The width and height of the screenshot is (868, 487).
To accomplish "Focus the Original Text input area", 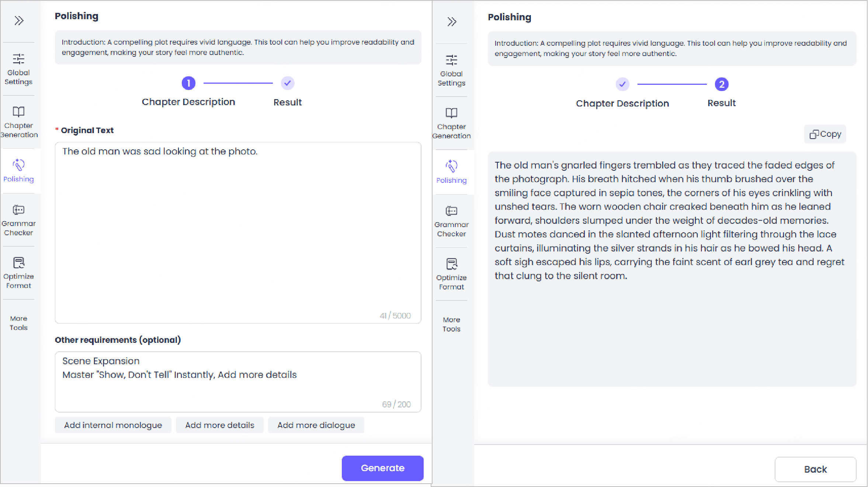I will click(x=238, y=232).
